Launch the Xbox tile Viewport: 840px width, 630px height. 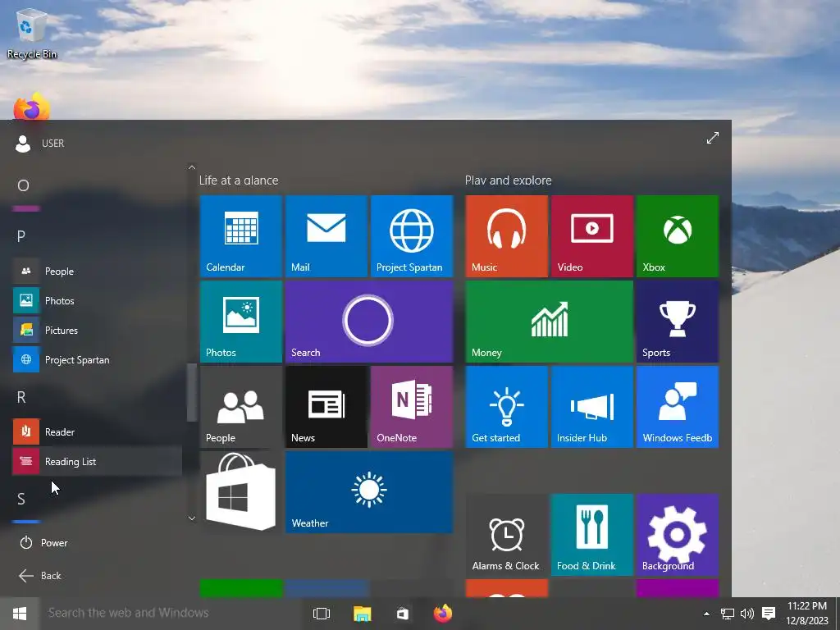point(678,236)
